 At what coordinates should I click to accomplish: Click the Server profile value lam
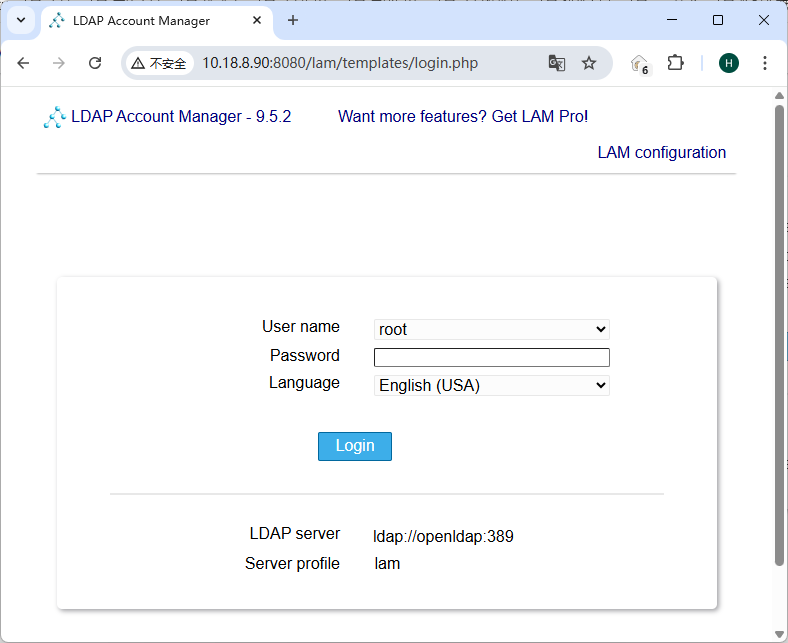point(387,564)
